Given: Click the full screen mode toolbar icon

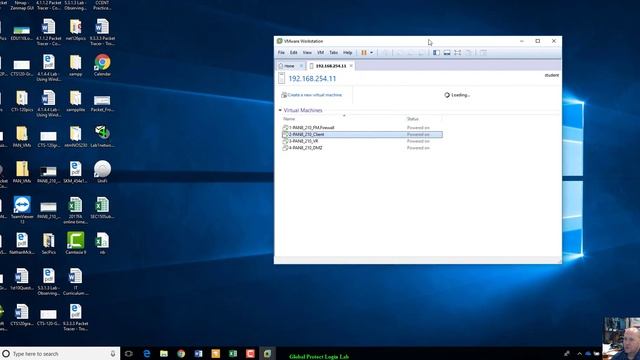Looking at the screenshot, I should pyautogui.click(x=458, y=53).
